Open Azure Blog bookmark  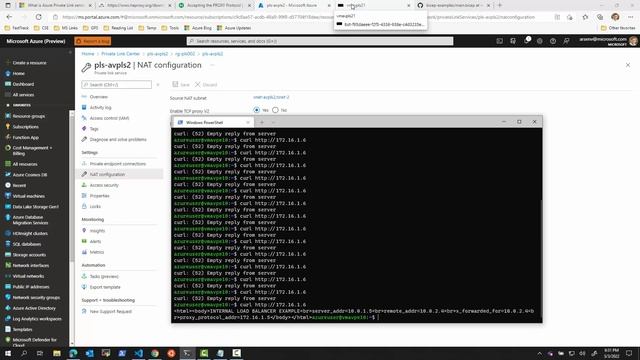[x=198, y=28]
